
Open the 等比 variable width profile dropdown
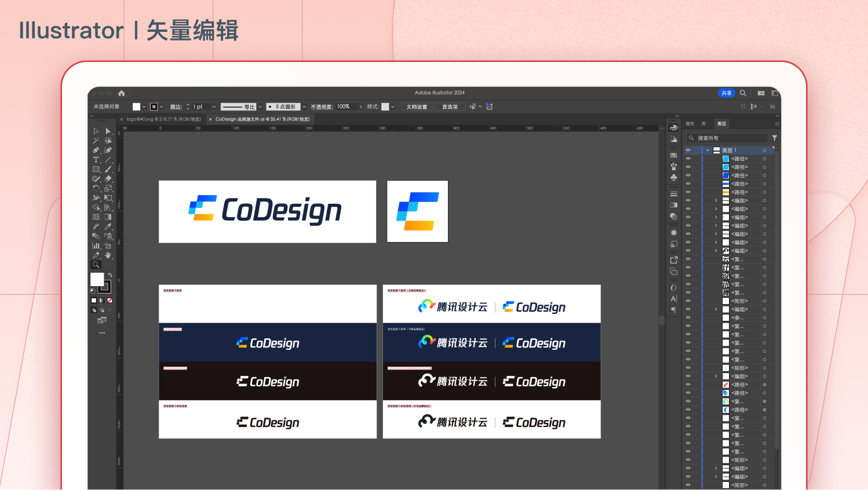[260, 107]
